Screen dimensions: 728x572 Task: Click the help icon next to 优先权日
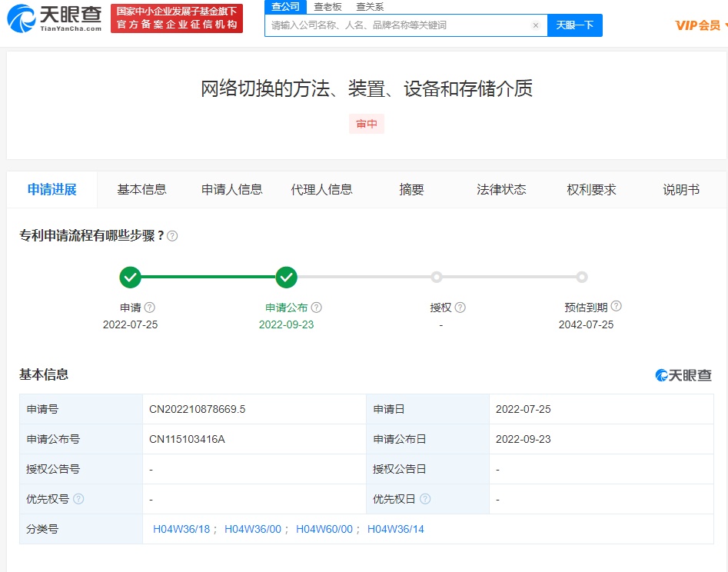[425, 499]
